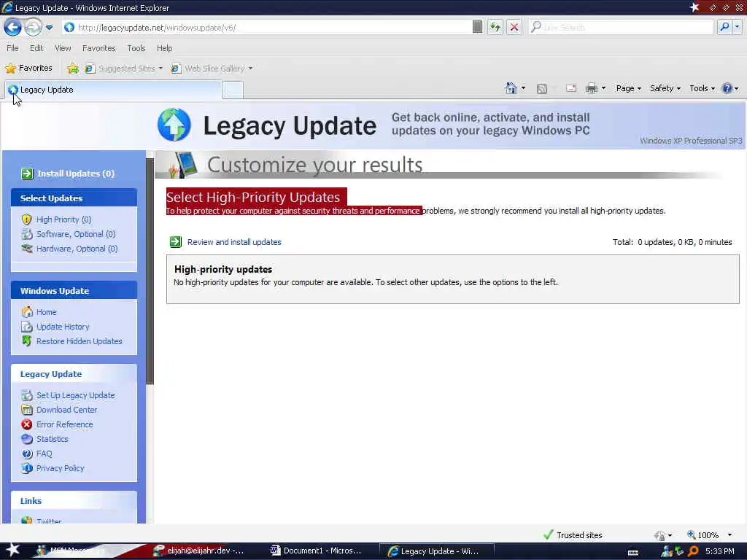Screen dimensions: 747x560
Task: Click the Protected Mode status icon
Action: (x=659, y=535)
